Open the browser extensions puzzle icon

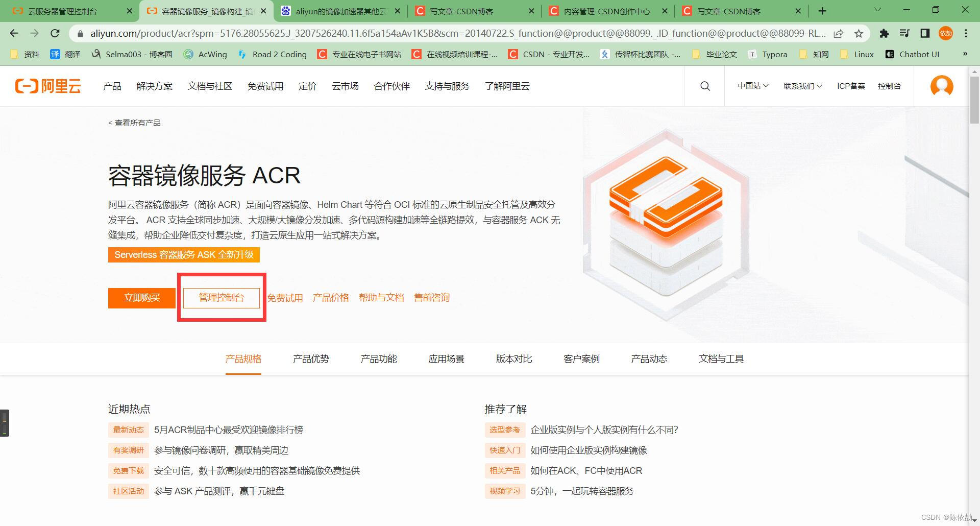884,33
